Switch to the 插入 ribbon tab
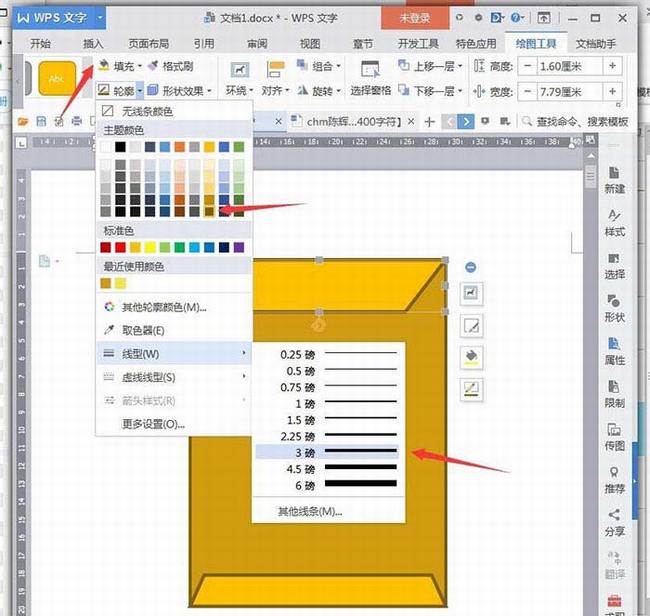Image resolution: width=650 pixels, height=616 pixels. point(93,44)
